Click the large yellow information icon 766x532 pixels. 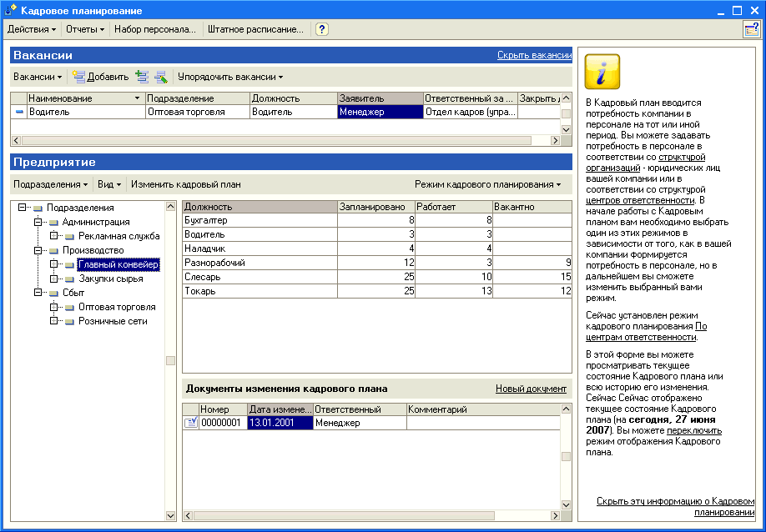(602, 72)
